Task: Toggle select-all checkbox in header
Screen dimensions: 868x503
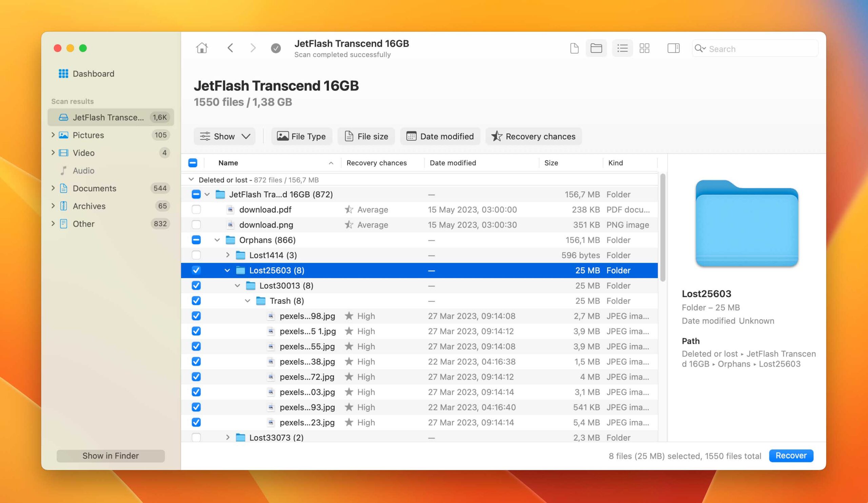Action: pyautogui.click(x=193, y=163)
